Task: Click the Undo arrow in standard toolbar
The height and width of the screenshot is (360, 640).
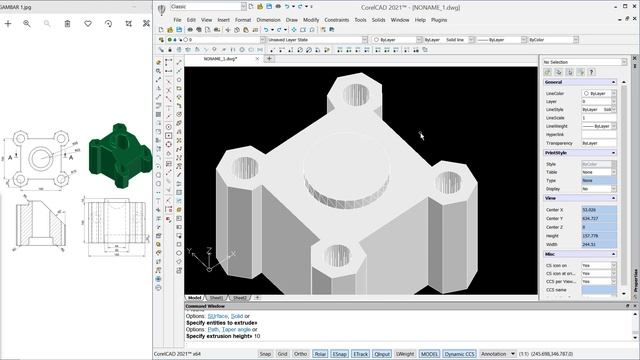Action: pos(266,30)
